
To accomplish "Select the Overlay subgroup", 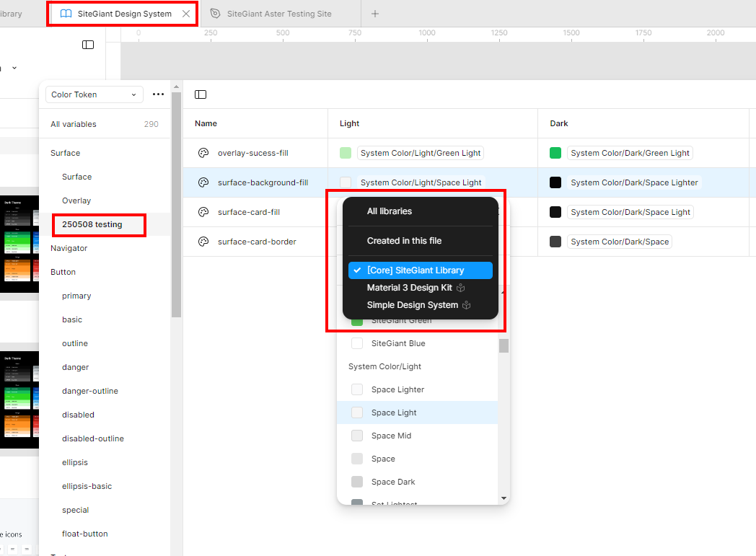I will point(76,200).
